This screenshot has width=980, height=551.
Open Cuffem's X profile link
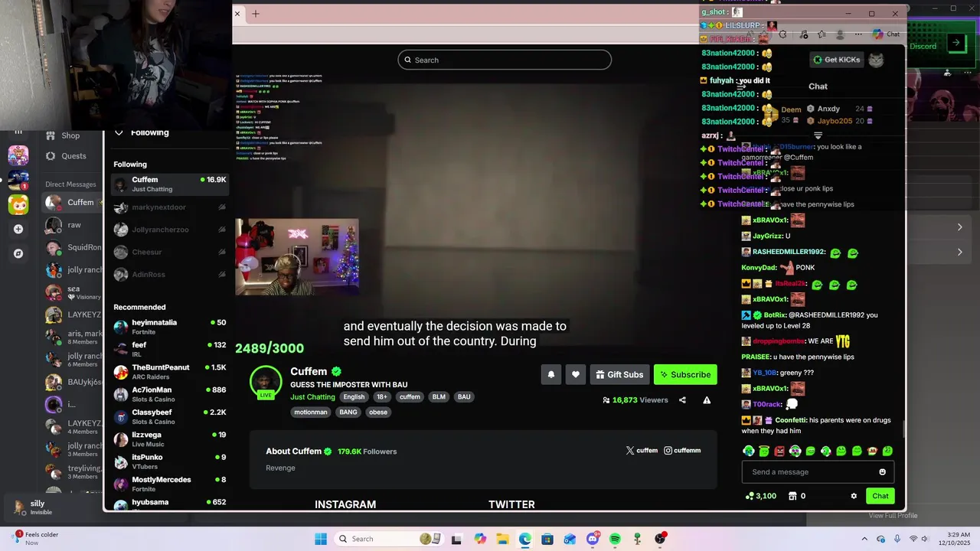pyautogui.click(x=642, y=451)
